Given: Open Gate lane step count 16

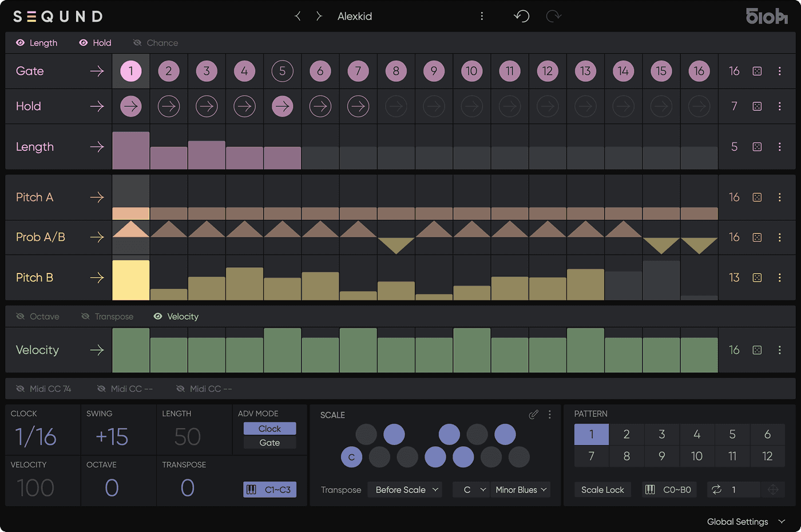Looking at the screenshot, I should click(x=734, y=71).
